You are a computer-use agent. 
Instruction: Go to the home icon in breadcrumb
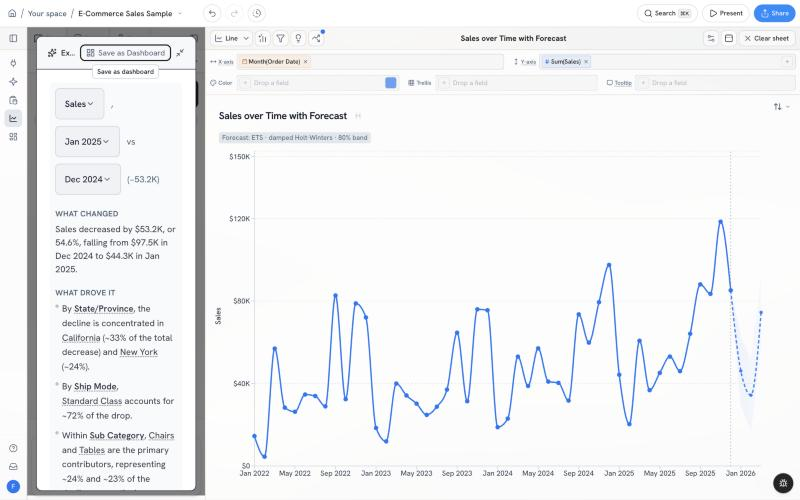tap(12, 13)
